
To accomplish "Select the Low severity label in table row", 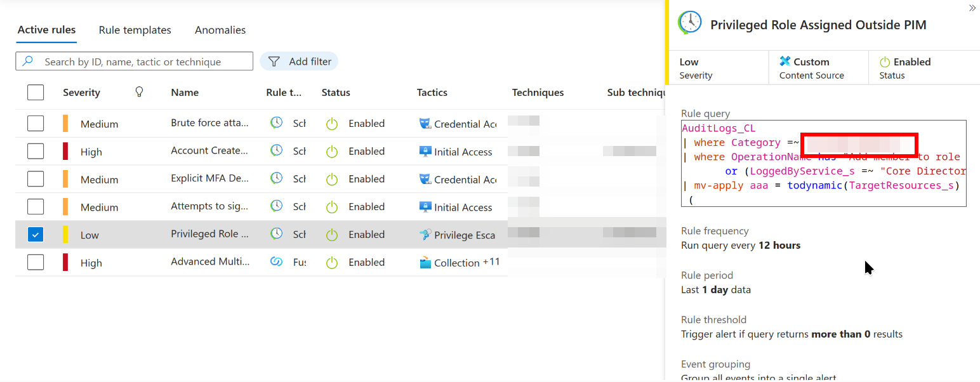I will 89,235.
